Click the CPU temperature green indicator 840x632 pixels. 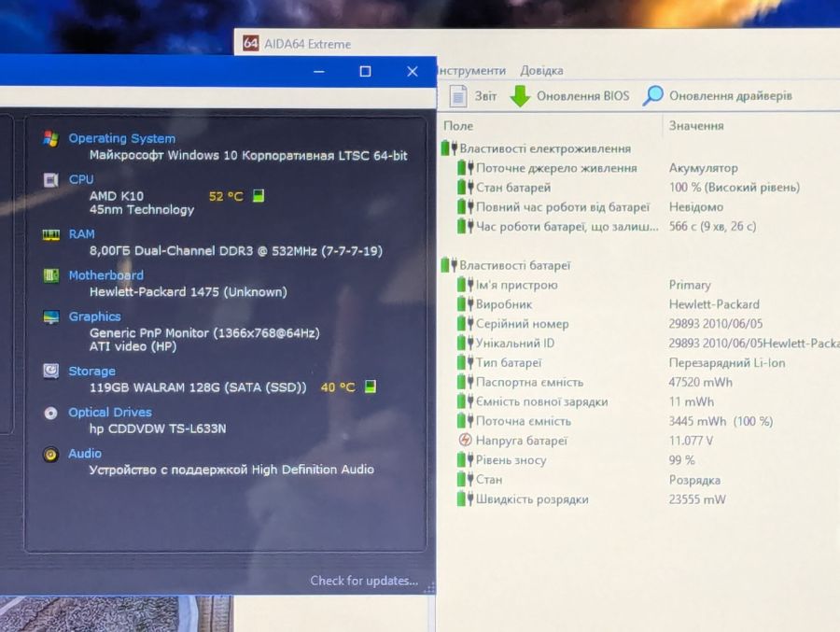259,196
